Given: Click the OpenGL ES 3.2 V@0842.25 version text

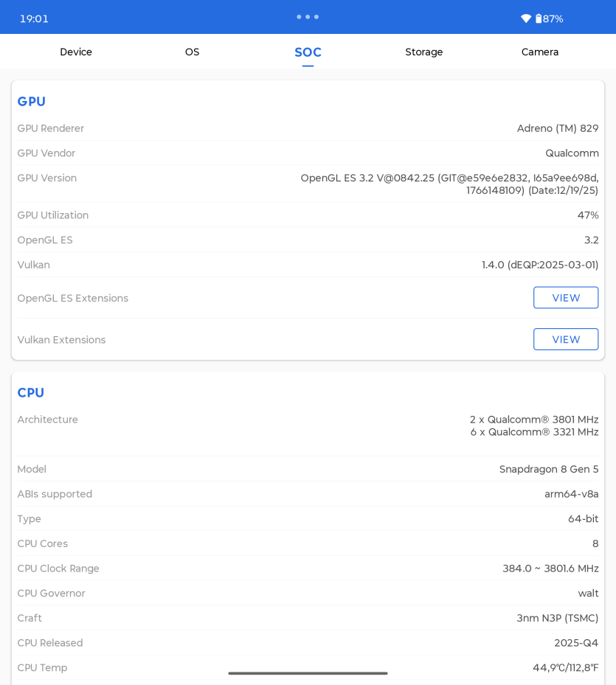Looking at the screenshot, I should [x=449, y=184].
